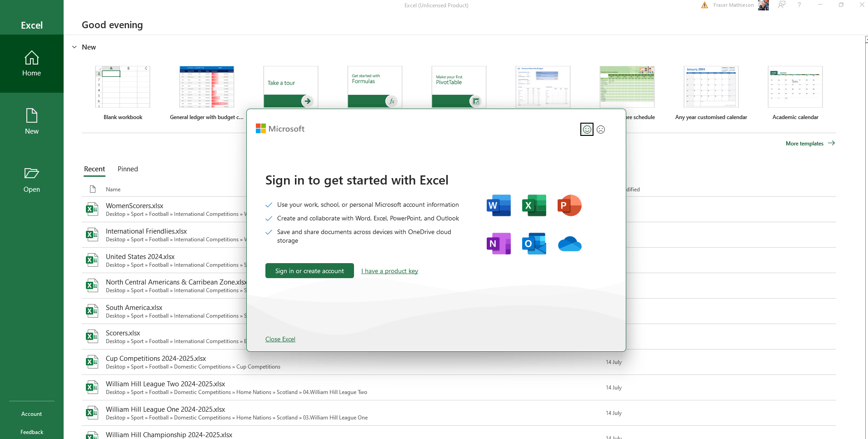The height and width of the screenshot is (439, 868).
Task: Open the Home page in the sidebar
Action: click(32, 64)
